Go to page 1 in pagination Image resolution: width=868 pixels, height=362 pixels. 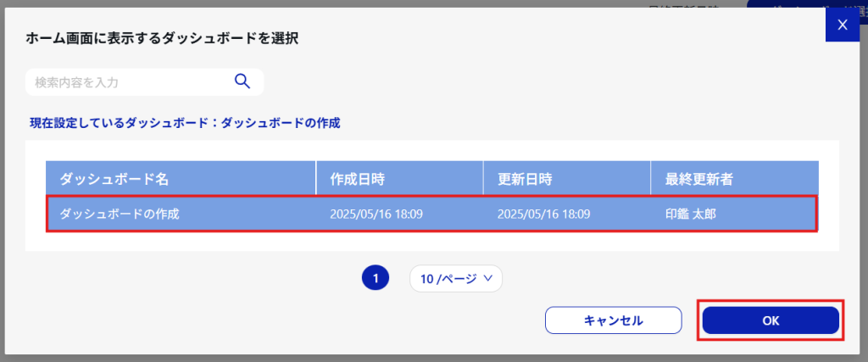(376, 278)
